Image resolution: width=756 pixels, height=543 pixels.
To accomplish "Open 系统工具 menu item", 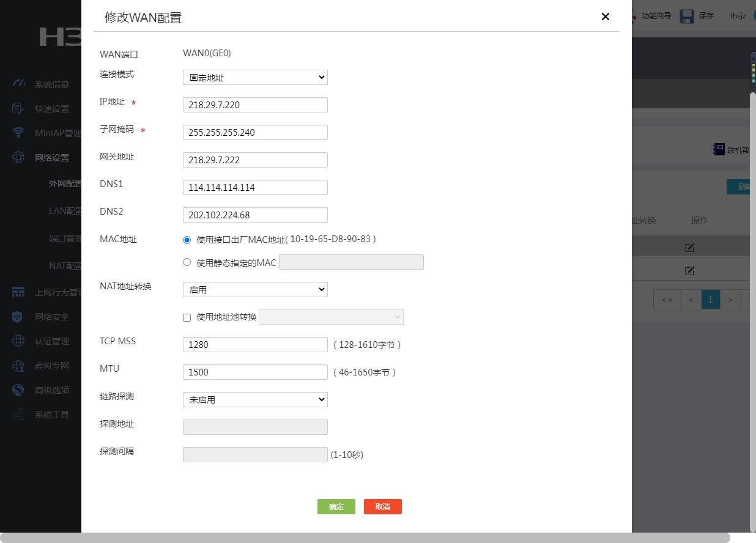I will tap(52, 415).
